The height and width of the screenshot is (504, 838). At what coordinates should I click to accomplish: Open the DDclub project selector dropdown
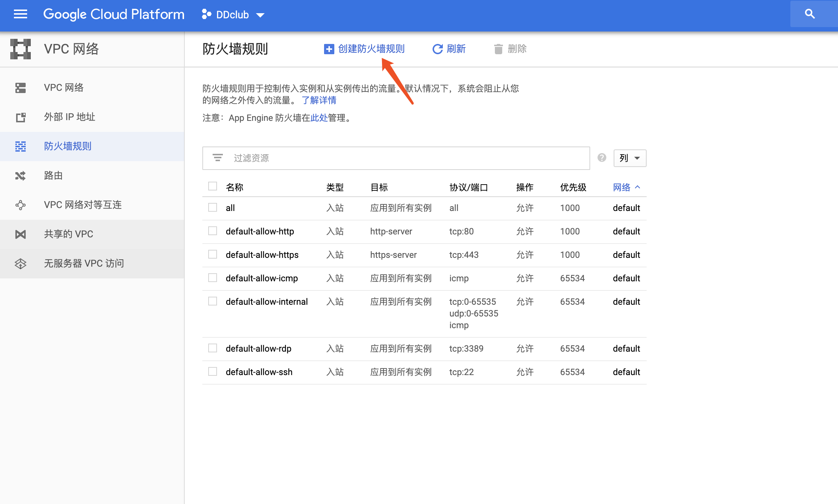coord(233,15)
